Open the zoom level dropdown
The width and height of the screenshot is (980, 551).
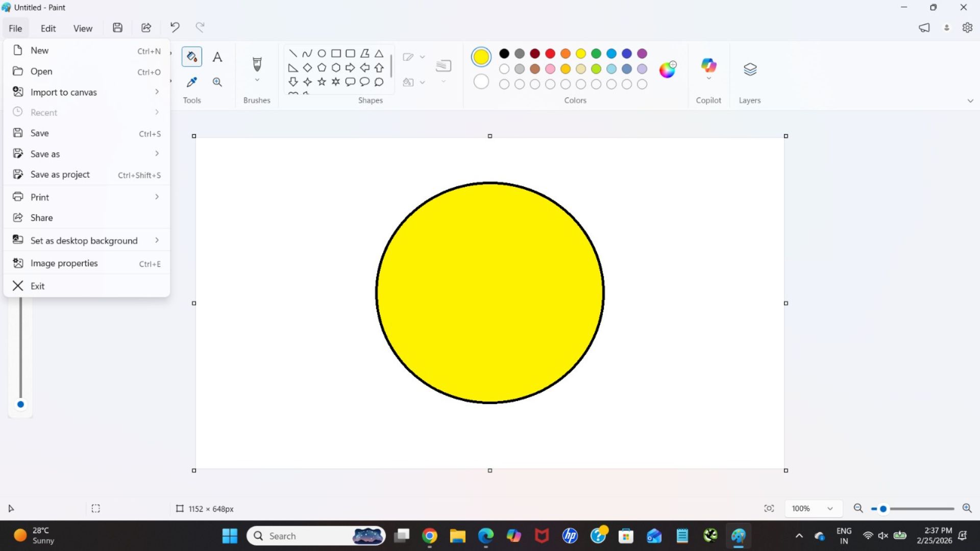point(813,508)
